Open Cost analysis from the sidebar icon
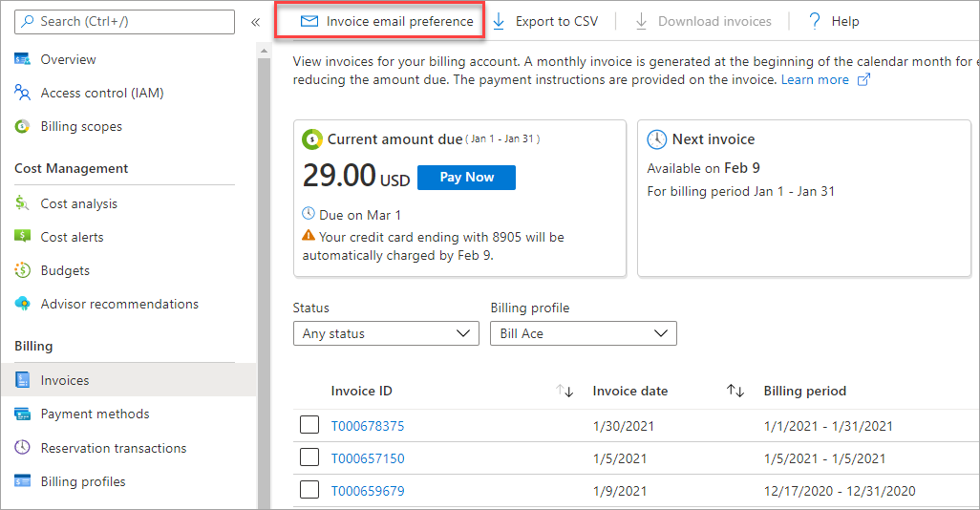 click(23, 203)
